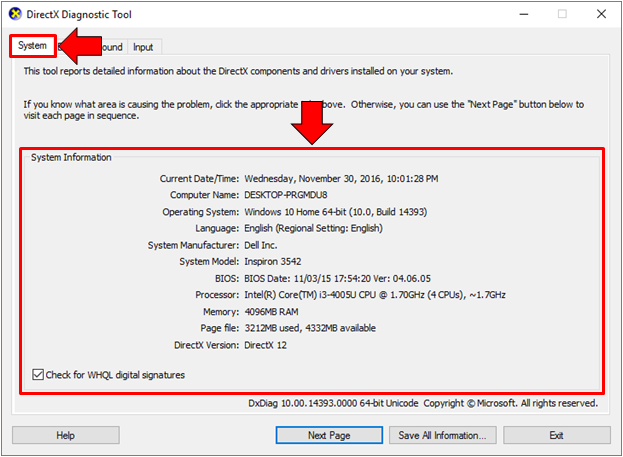Click the Page file usage value
This screenshot has height=457, width=623.
[310, 328]
